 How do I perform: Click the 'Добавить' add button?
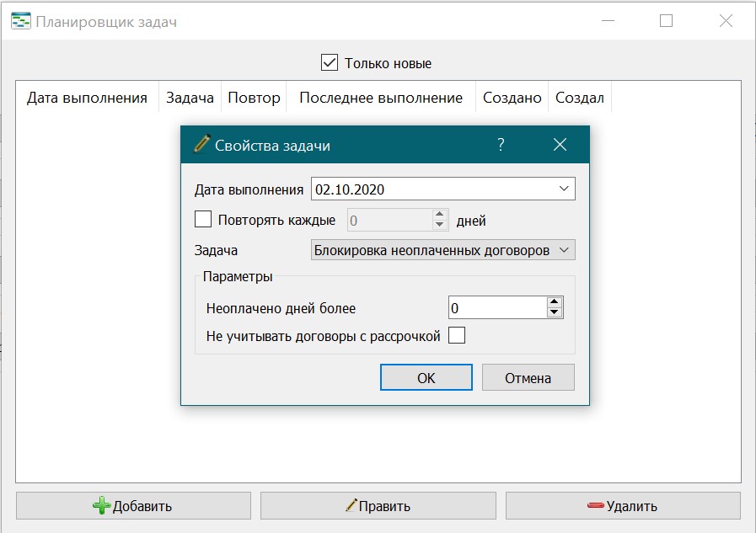coord(133,505)
